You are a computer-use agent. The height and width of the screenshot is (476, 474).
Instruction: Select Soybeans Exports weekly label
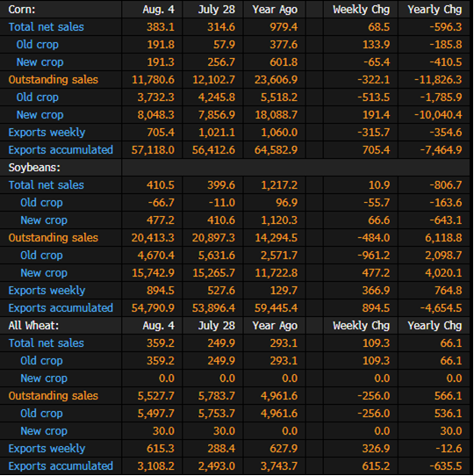click(x=47, y=291)
